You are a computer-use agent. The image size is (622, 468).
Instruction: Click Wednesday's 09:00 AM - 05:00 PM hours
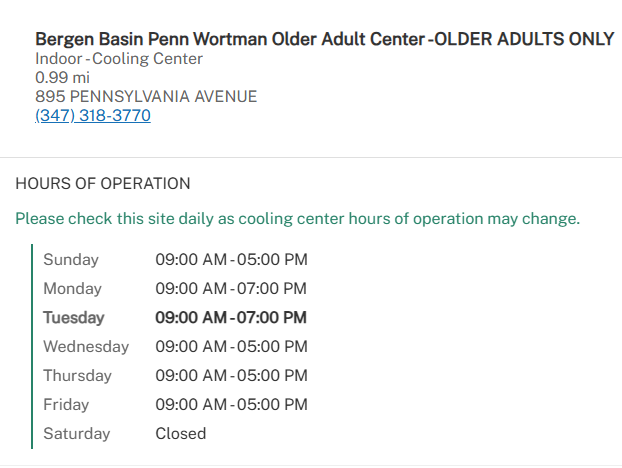231,347
